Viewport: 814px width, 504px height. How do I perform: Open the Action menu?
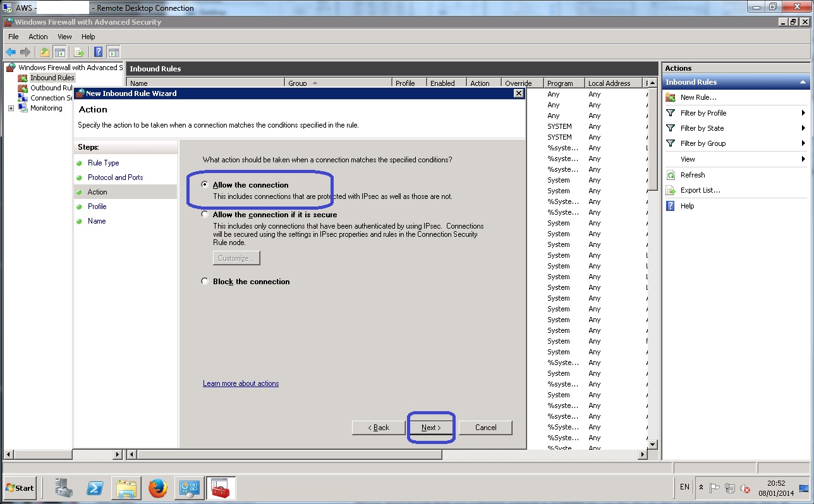38,37
